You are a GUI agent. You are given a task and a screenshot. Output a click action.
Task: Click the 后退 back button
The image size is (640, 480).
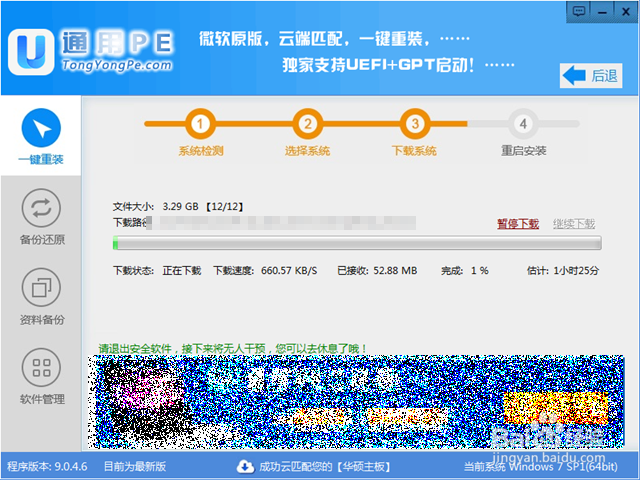click(591, 76)
